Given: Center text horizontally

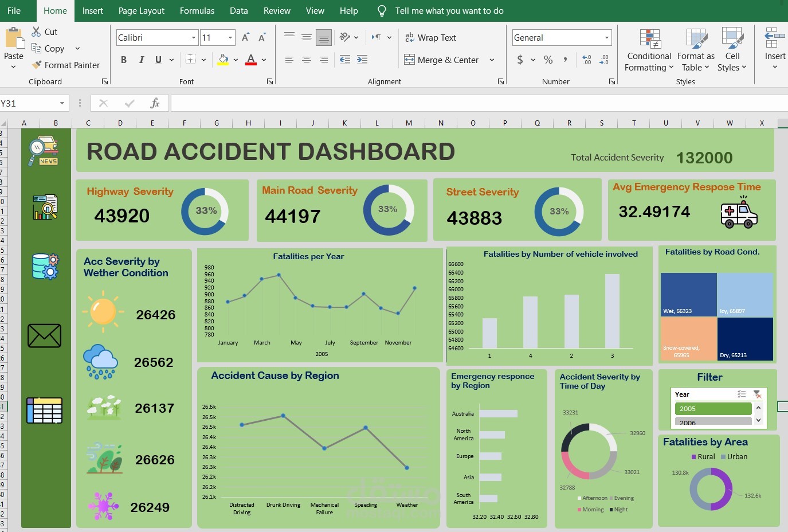Looking at the screenshot, I should pyautogui.click(x=307, y=60).
